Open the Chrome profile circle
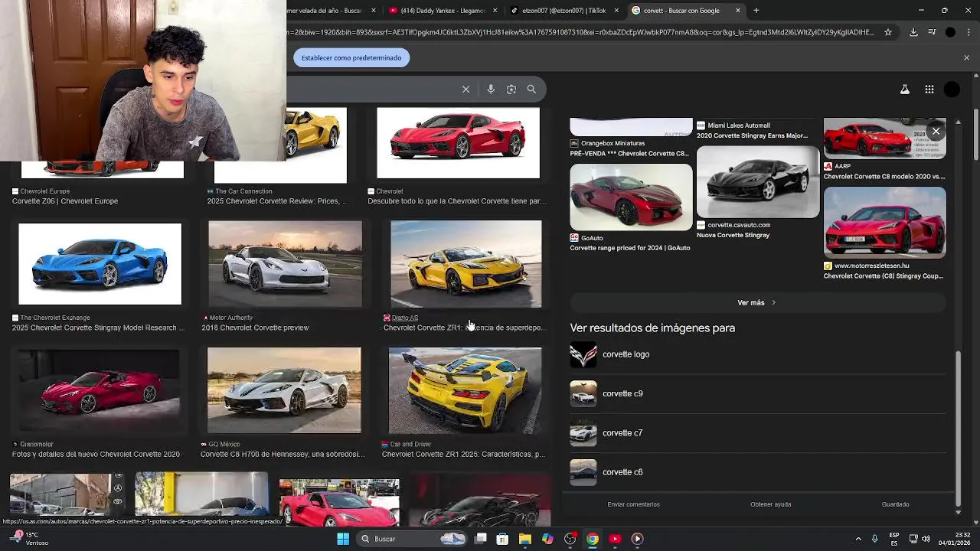This screenshot has height=551, width=980. [x=950, y=32]
